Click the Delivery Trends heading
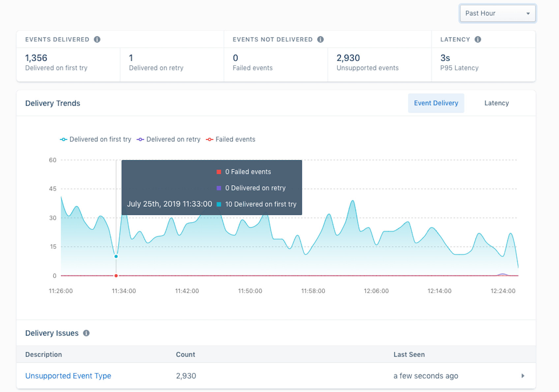The height and width of the screenshot is (392, 559). click(52, 103)
